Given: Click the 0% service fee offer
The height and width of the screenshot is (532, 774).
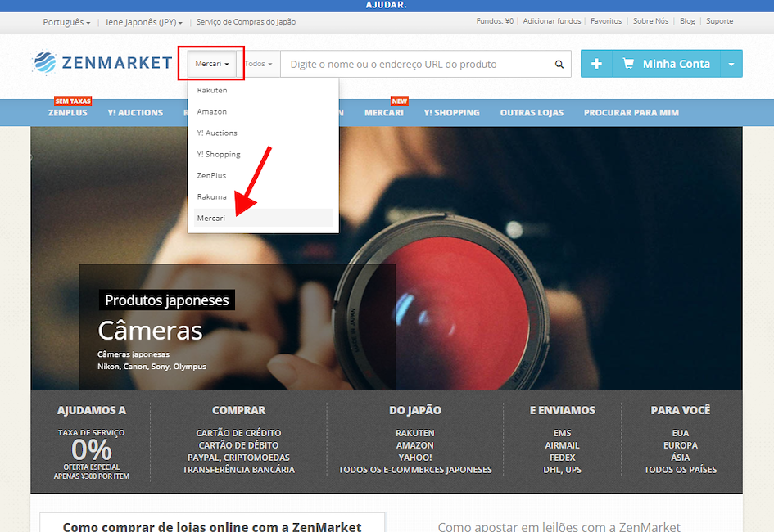Looking at the screenshot, I should pyautogui.click(x=91, y=449).
